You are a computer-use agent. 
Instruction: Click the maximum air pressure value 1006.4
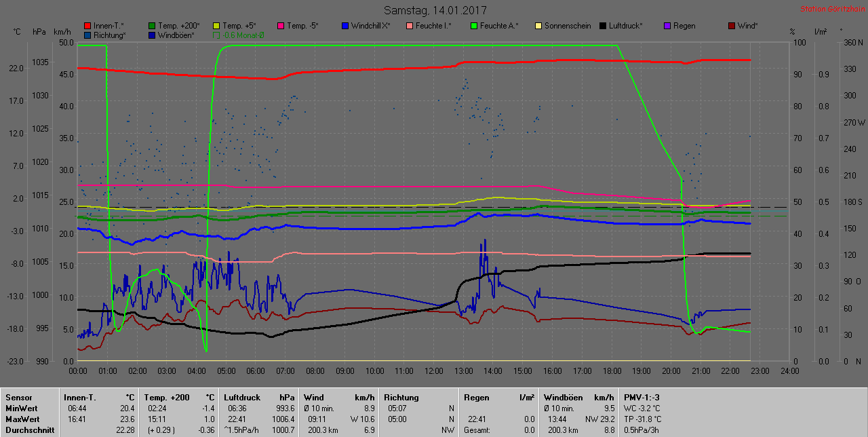pos(282,419)
